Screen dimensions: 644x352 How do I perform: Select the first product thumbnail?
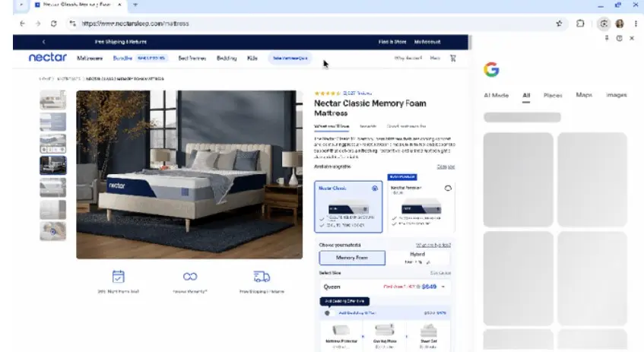(53, 100)
